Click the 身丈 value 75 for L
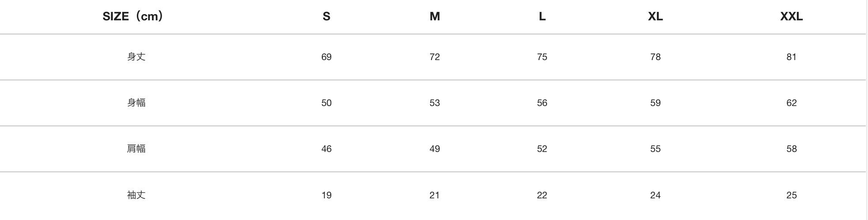This screenshot has height=220, width=868. 542,57
